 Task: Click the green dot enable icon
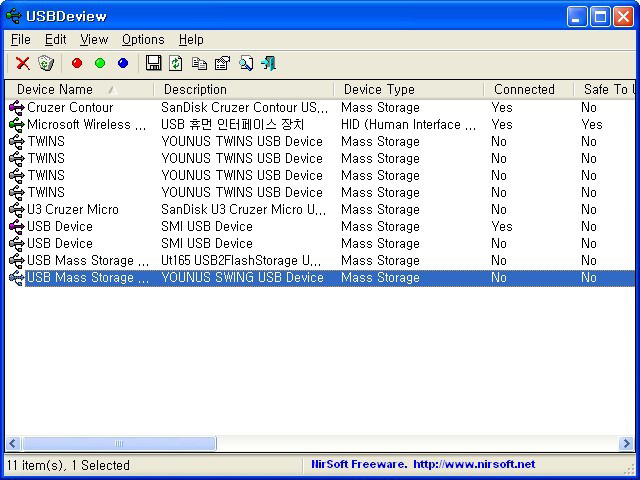[x=100, y=63]
